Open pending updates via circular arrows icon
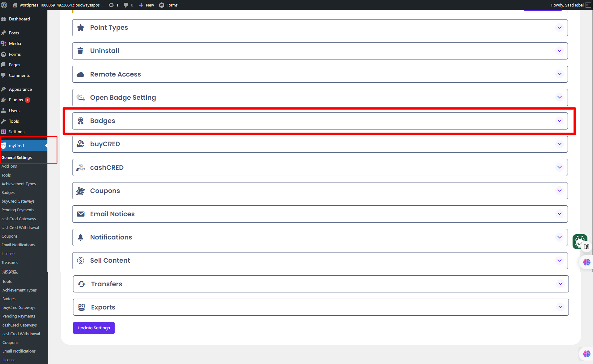 click(x=111, y=5)
